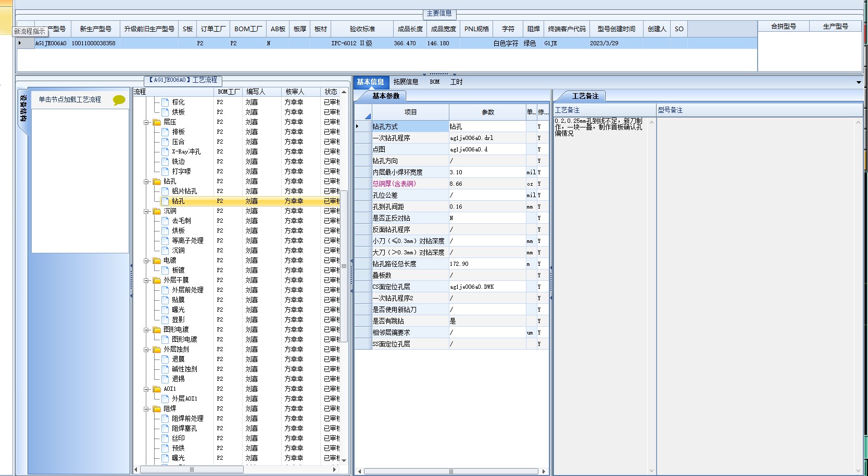Click the document icon beside 排板
This screenshot has height=476, width=868.
tap(165, 132)
